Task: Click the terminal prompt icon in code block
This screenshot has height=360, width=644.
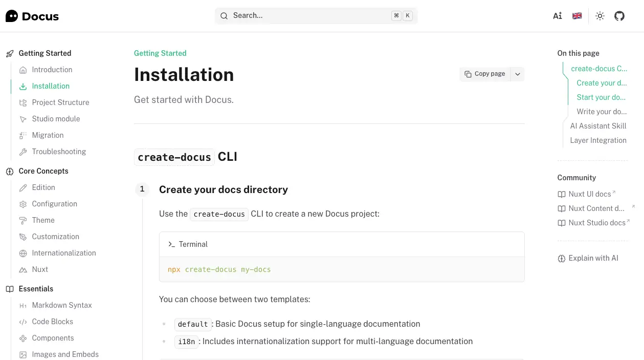Action: [x=172, y=244]
